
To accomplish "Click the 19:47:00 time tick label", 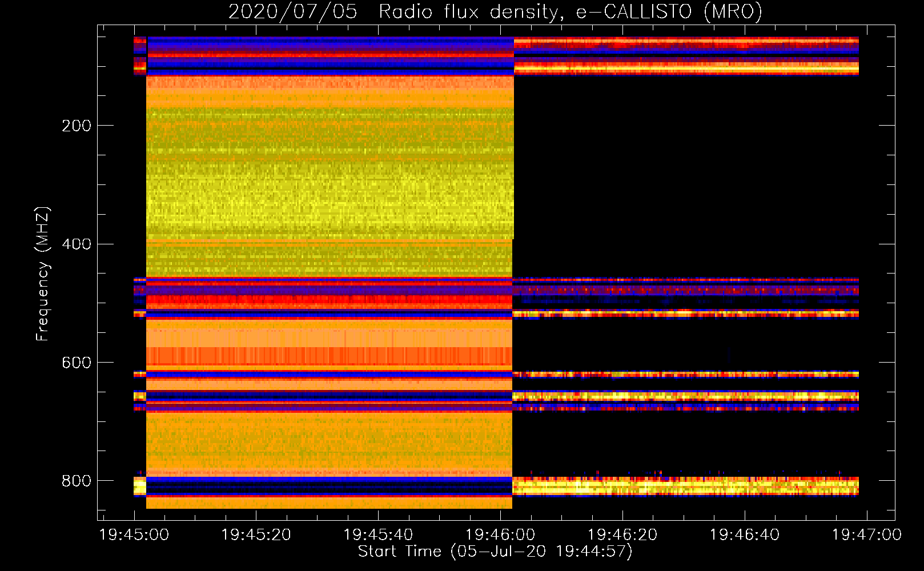I will pyautogui.click(x=867, y=535).
